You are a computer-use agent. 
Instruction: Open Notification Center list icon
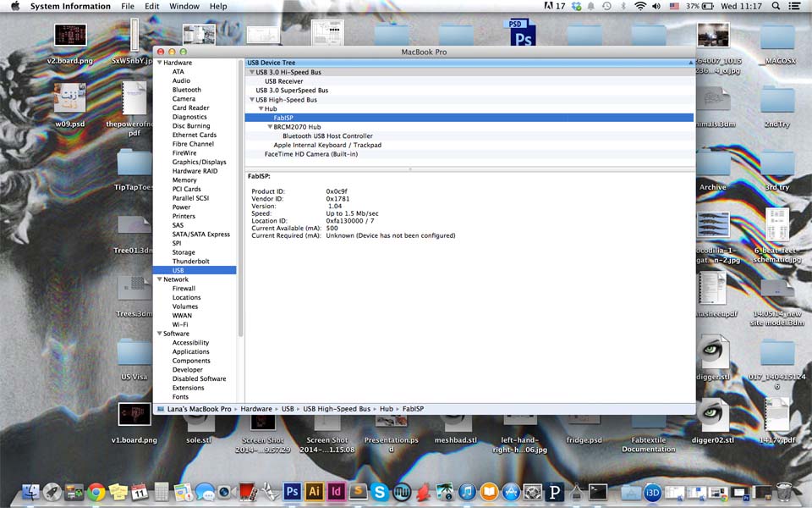click(794, 6)
